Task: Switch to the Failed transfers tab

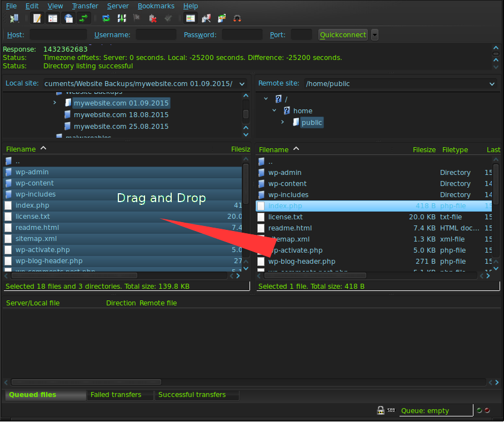Action: tap(116, 395)
